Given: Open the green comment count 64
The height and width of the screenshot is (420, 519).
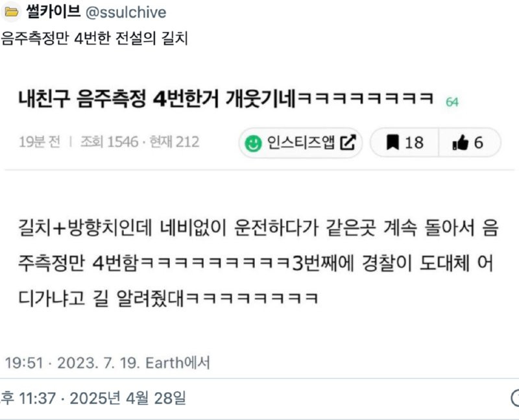Looking at the screenshot, I should point(452,102).
